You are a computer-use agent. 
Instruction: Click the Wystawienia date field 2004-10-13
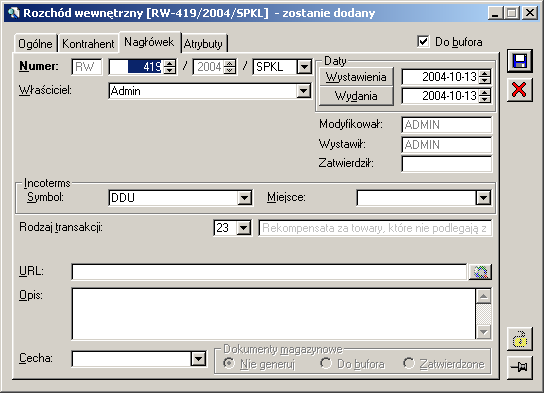[440, 77]
